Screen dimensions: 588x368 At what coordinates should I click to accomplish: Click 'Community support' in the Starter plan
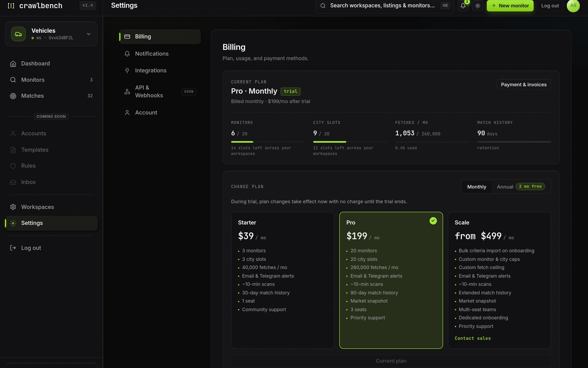click(x=264, y=310)
